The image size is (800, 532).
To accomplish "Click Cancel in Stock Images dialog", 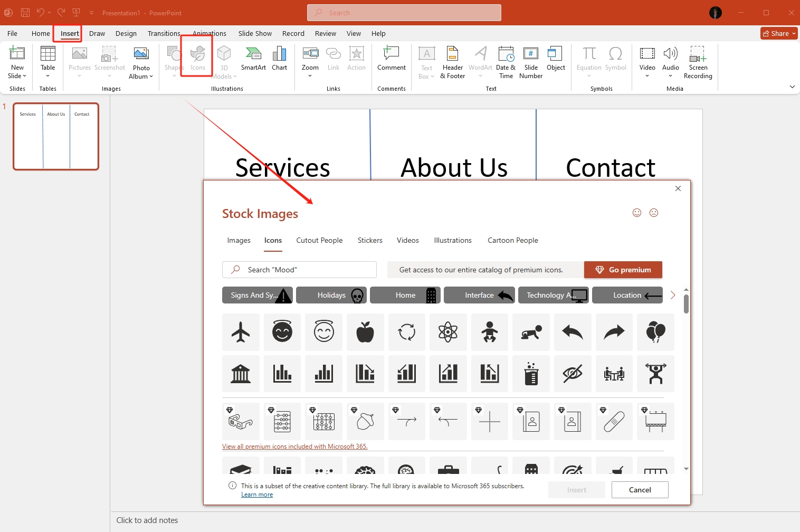I will [x=640, y=490].
